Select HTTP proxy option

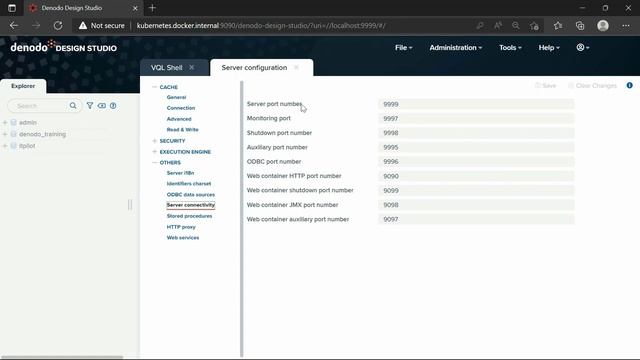tap(181, 227)
